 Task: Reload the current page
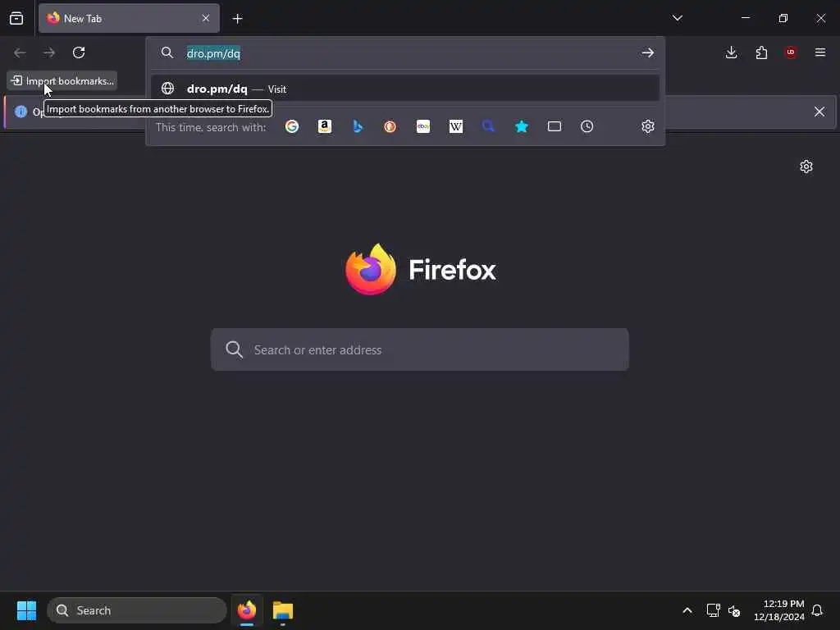point(79,52)
